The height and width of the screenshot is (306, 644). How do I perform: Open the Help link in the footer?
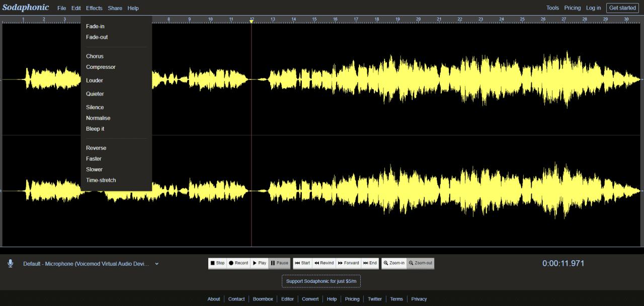pos(332,299)
